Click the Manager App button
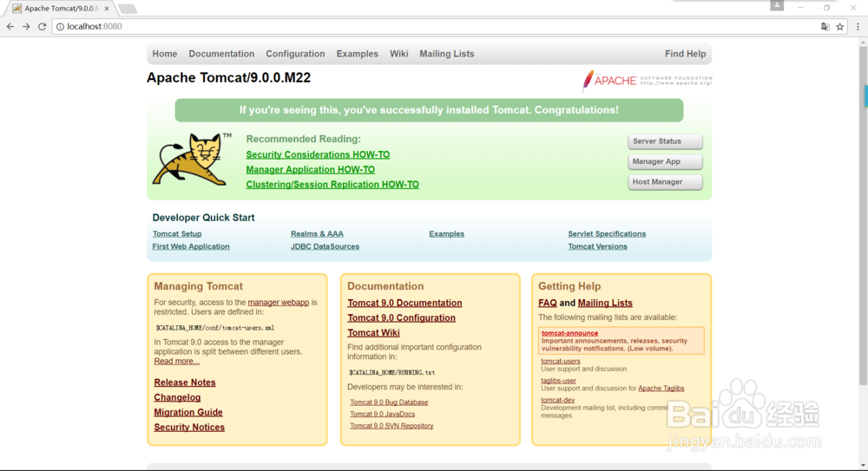The image size is (868, 471). tap(665, 161)
